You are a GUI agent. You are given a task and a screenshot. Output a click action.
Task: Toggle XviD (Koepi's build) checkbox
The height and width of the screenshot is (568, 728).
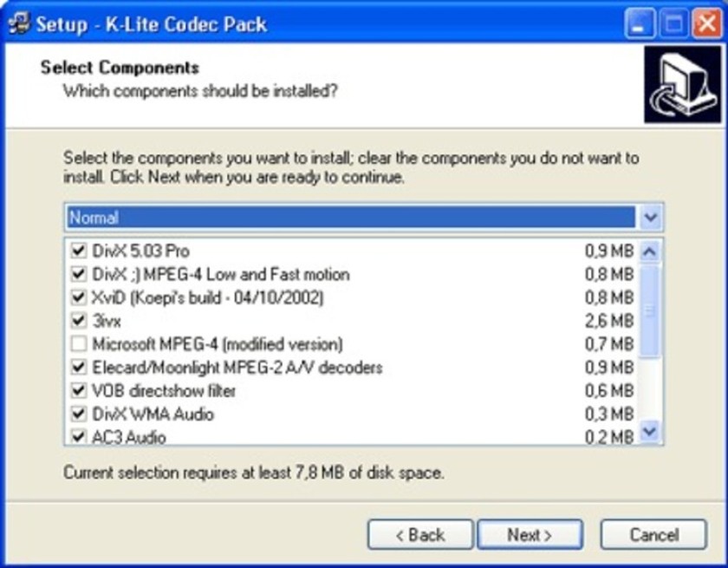79,297
